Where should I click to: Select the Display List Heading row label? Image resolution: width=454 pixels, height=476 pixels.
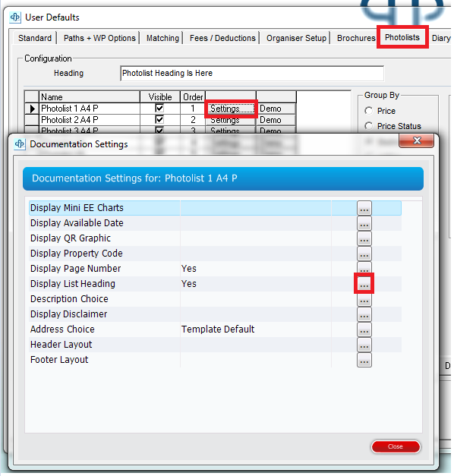point(73,284)
